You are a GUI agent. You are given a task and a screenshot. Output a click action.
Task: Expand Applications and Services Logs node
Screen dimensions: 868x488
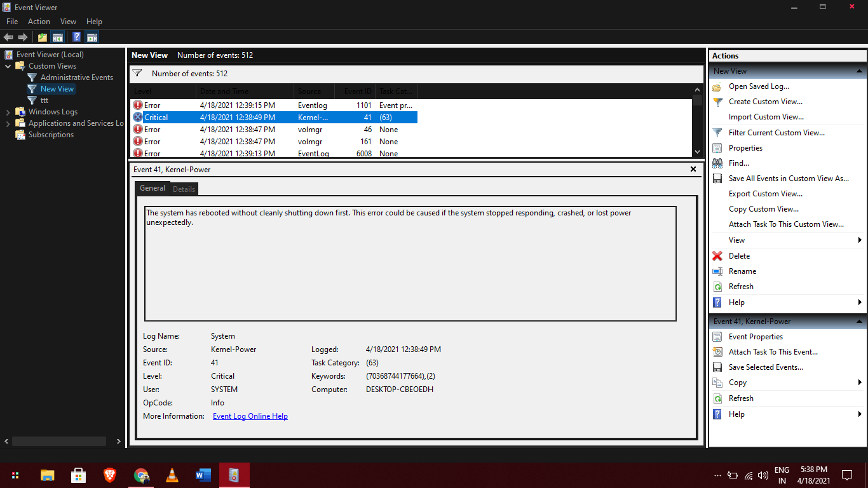8,123
